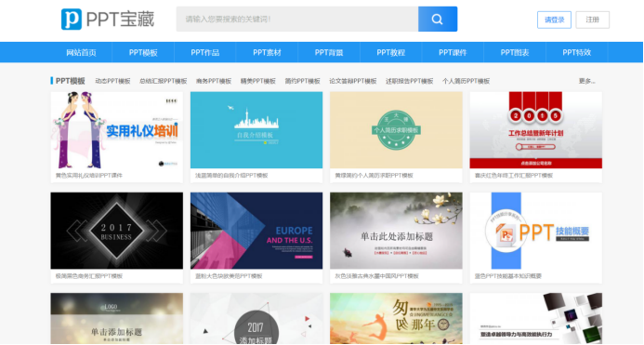
Task: Click the 更多... link
Action: 587,81
